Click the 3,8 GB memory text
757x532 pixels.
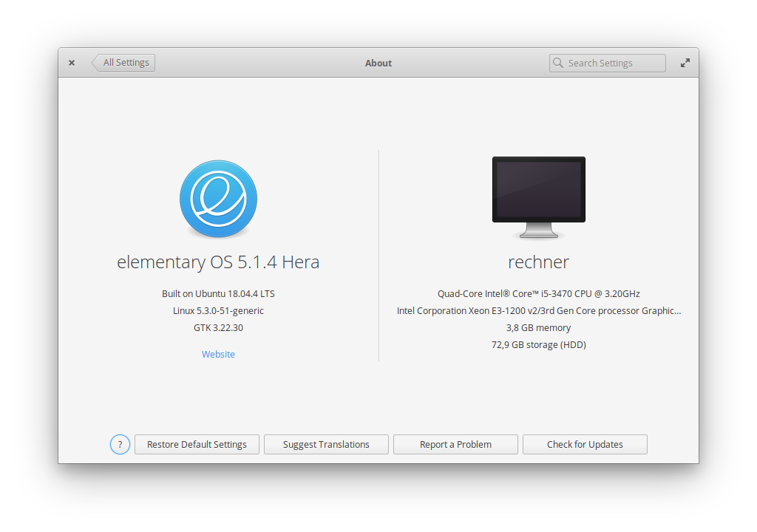(539, 328)
